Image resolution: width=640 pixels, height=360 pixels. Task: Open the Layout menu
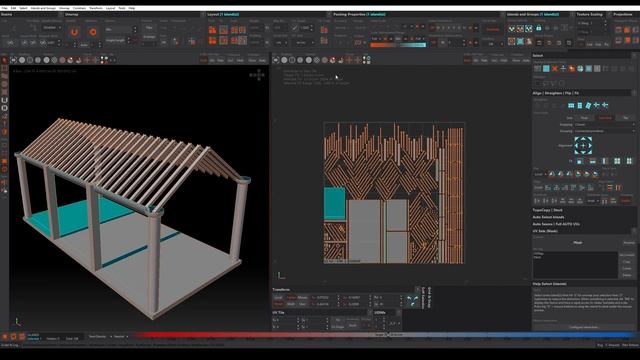click(111, 8)
